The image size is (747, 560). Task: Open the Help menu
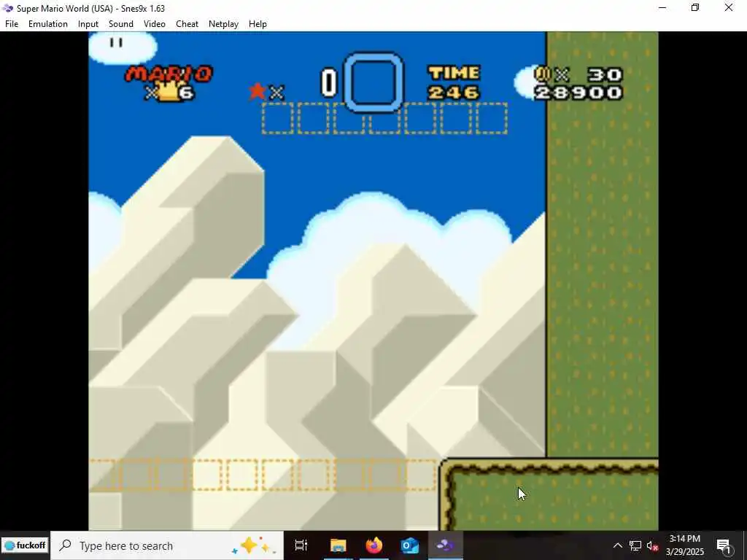click(x=258, y=24)
